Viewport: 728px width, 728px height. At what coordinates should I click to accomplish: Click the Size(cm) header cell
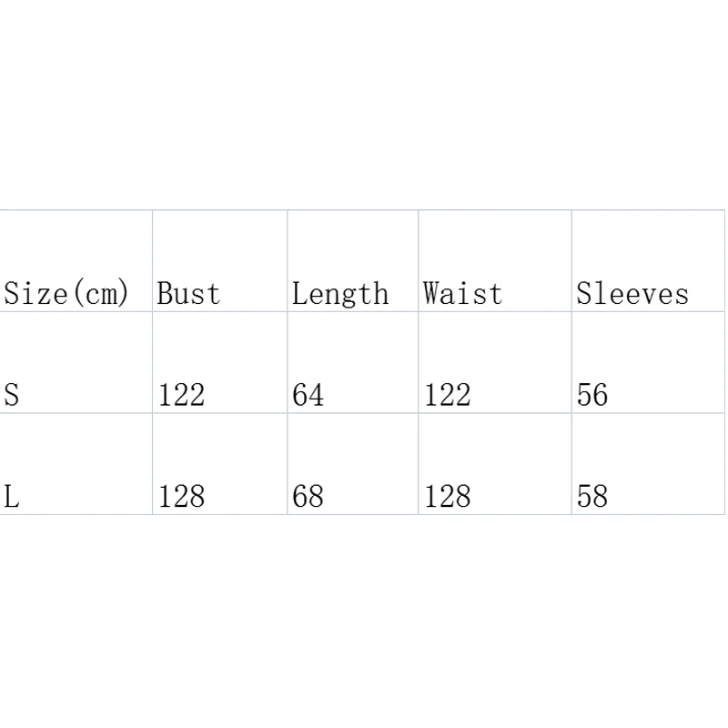coord(67,294)
